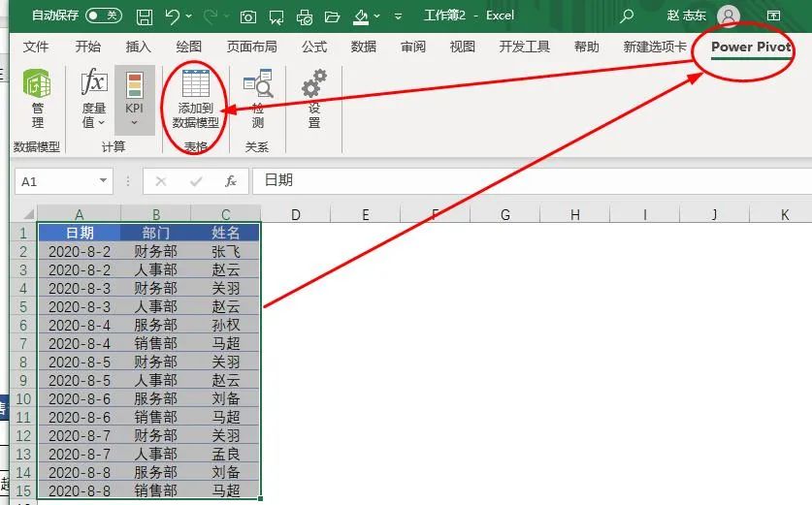812x505 pixels.
Task: Click the camera screenshot icon in title bar
Action: click(248, 16)
